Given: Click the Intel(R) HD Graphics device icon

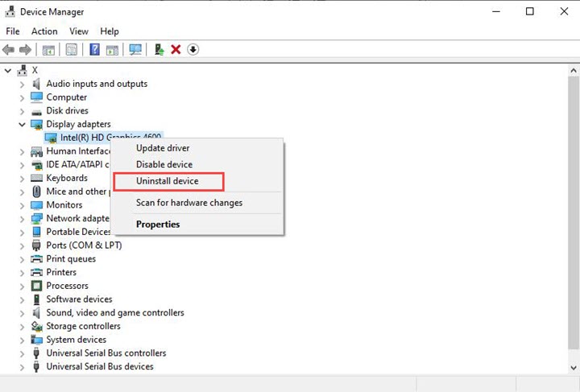Looking at the screenshot, I should (51, 138).
